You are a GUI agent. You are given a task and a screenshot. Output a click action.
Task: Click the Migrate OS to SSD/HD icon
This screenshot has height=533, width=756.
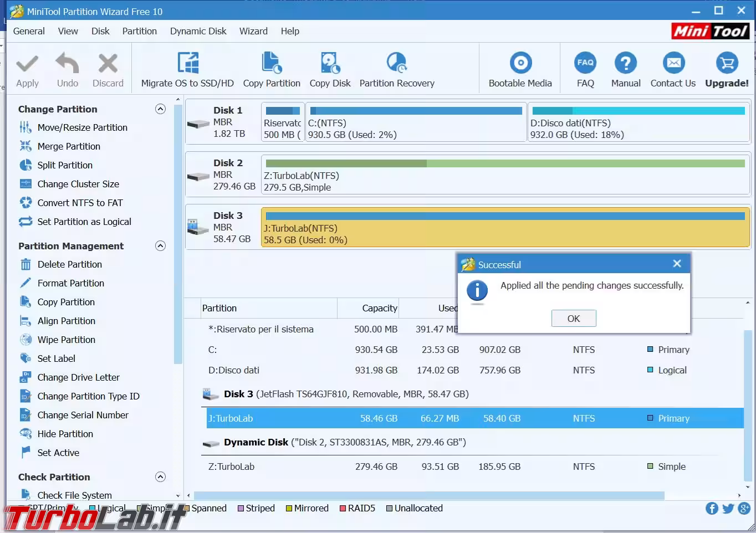click(x=187, y=64)
